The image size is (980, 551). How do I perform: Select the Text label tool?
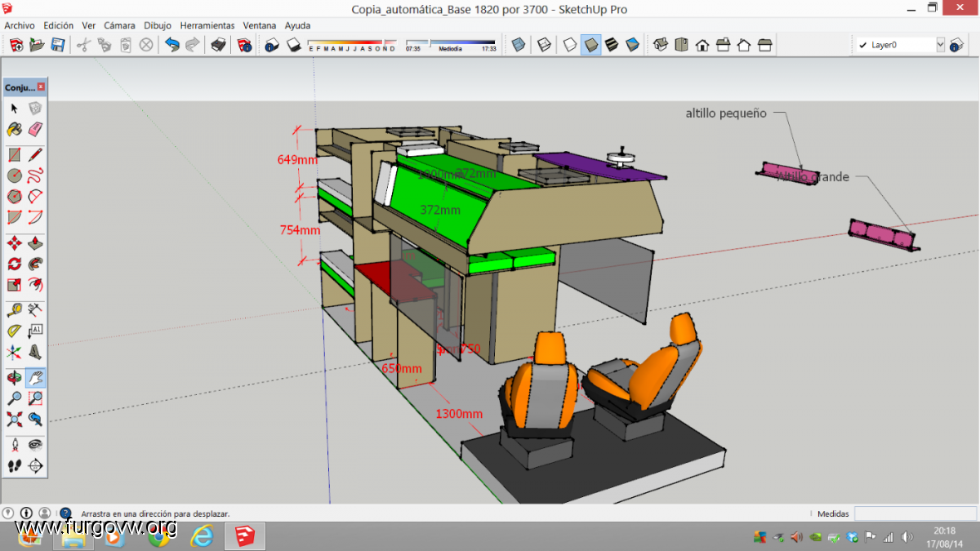35,331
